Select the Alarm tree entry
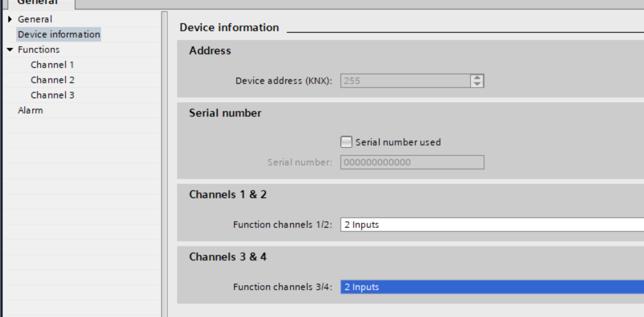The width and height of the screenshot is (644, 317). click(x=30, y=110)
